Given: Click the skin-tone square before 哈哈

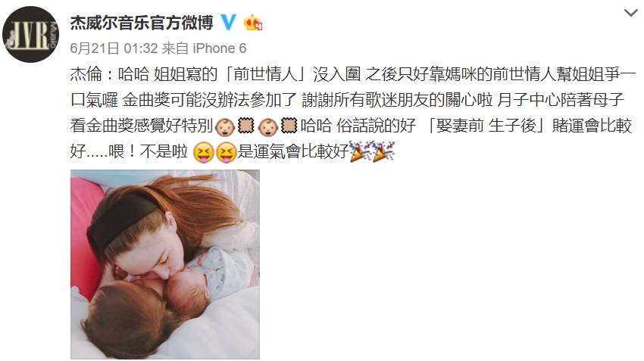Looking at the screenshot, I should click(x=289, y=126).
